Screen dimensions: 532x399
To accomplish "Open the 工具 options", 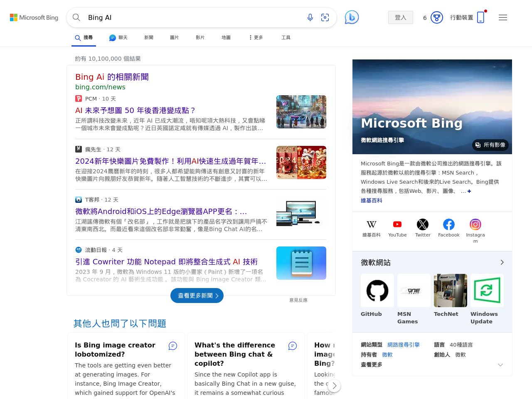I will [x=286, y=37].
